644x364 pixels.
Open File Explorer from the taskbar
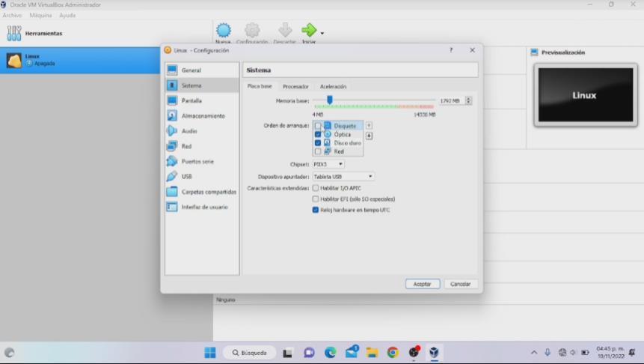372,353
